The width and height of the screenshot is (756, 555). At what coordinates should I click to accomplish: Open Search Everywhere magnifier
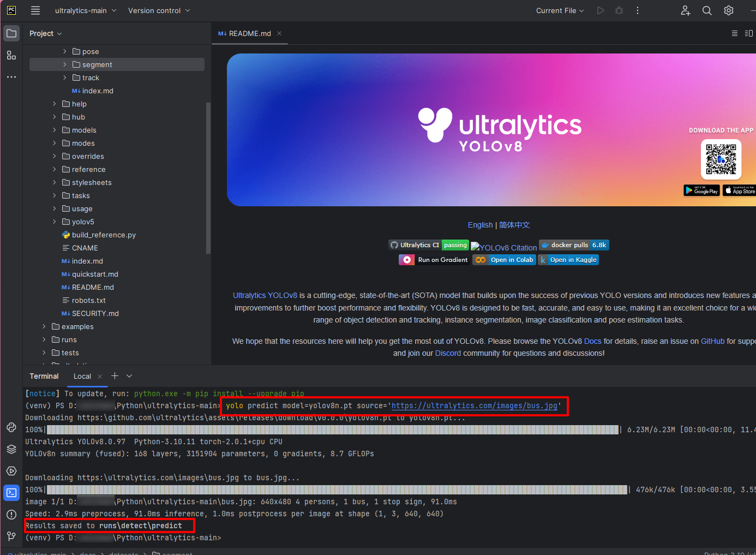[707, 10]
